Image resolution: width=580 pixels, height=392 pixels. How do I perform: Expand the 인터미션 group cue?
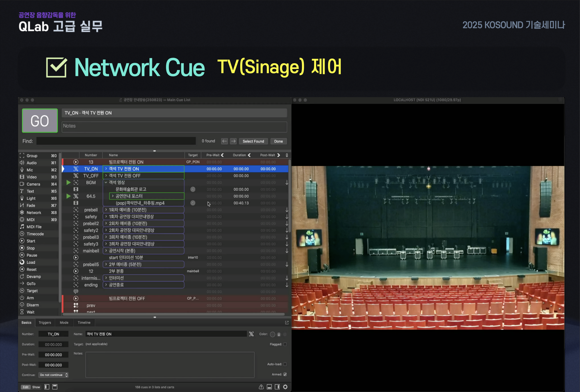[x=106, y=278]
